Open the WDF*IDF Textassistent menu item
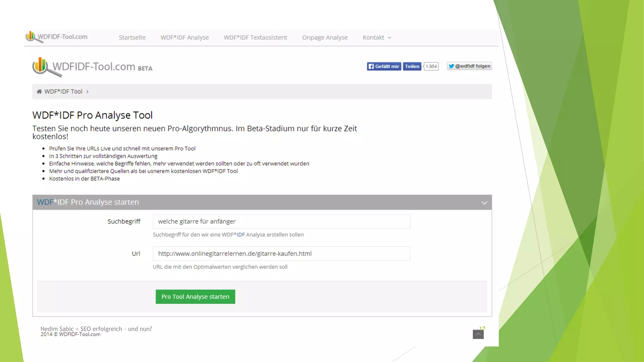644x362 pixels. coord(255,37)
